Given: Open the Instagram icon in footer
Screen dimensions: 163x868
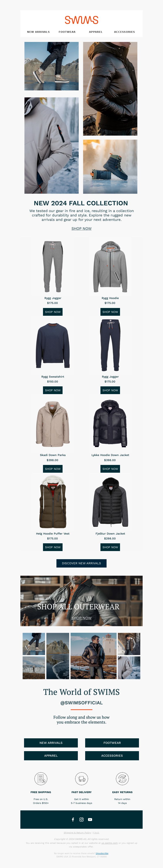Looking at the screenshot, I should click(x=81, y=819).
